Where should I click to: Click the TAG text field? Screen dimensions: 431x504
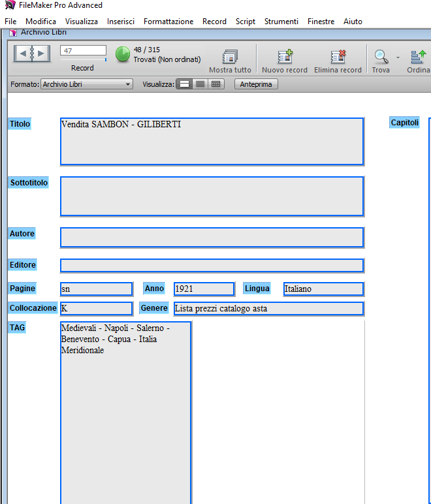pyautogui.click(x=125, y=413)
